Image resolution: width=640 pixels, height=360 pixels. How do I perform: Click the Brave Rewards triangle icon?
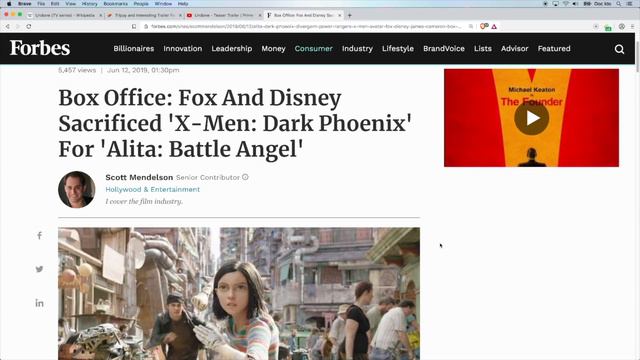coord(494,27)
